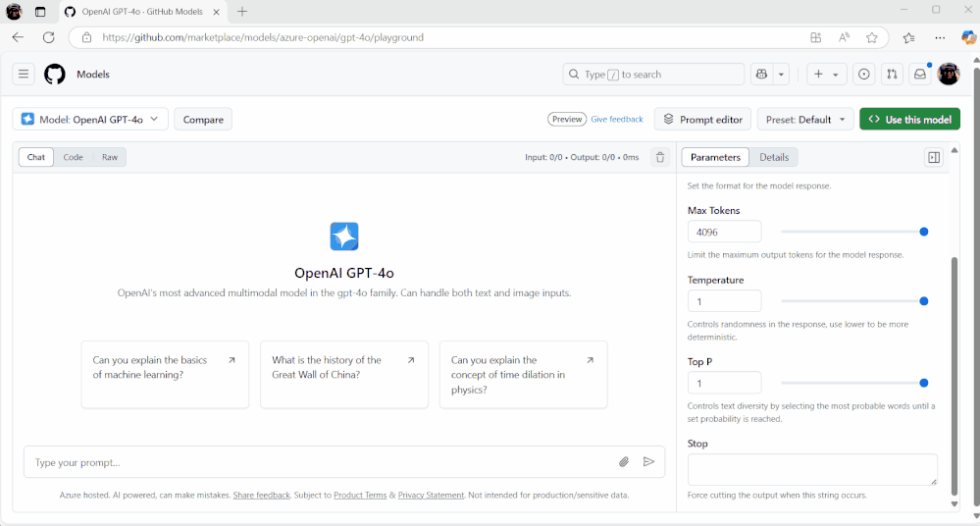Expand the Preset: Default dropdown
The image size is (980, 526).
tap(805, 120)
